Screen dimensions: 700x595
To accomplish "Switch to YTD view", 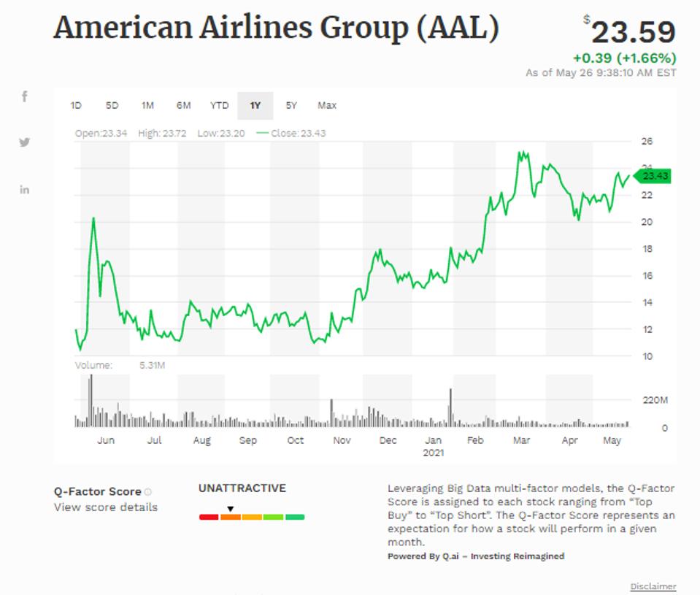I will [219, 106].
